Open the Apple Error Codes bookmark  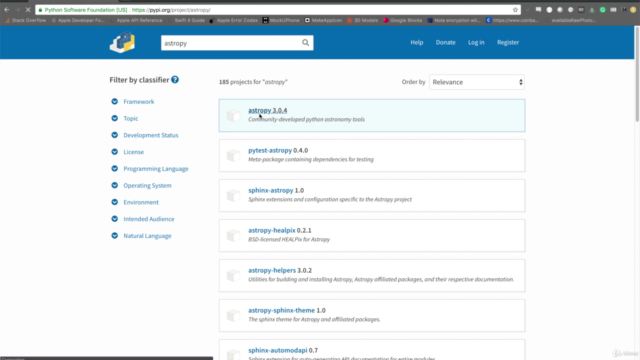click(x=233, y=20)
